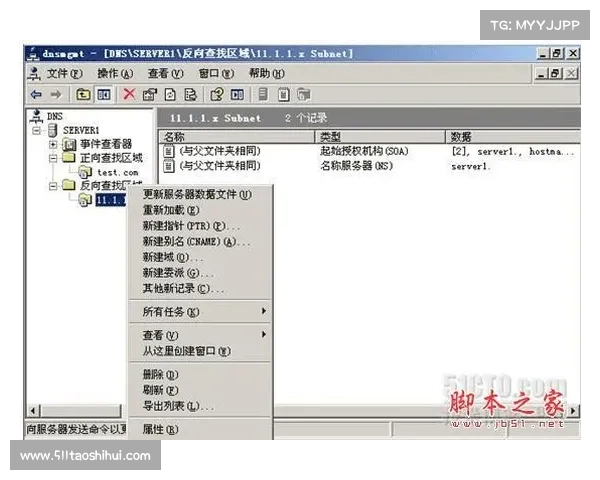Collapse the 反向查找区域 node
600x480 pixels.
[x=53, y=186]
